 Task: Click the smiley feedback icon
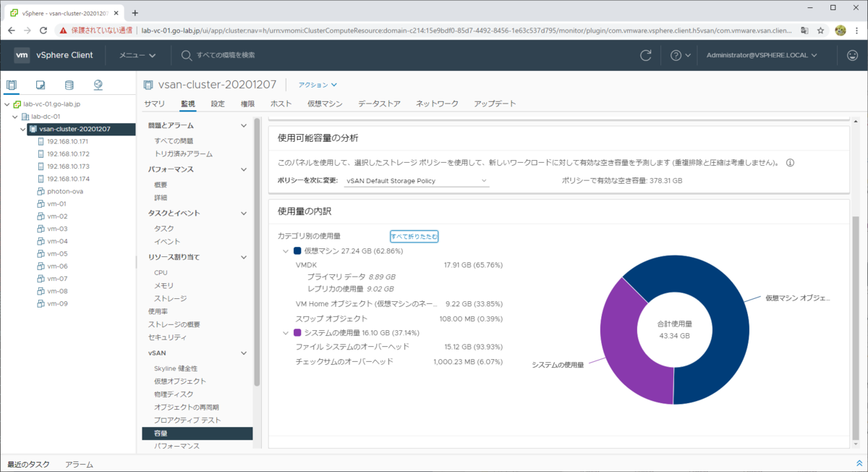click(852, 55)
